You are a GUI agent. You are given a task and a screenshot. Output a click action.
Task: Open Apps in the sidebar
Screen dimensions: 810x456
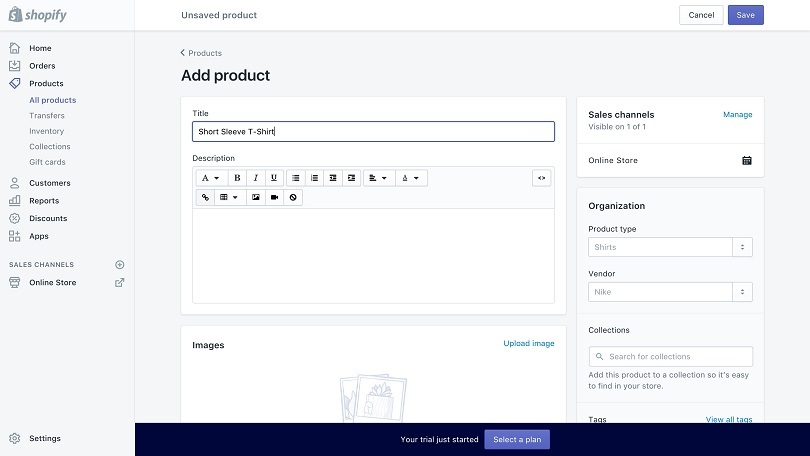(39, 236)
